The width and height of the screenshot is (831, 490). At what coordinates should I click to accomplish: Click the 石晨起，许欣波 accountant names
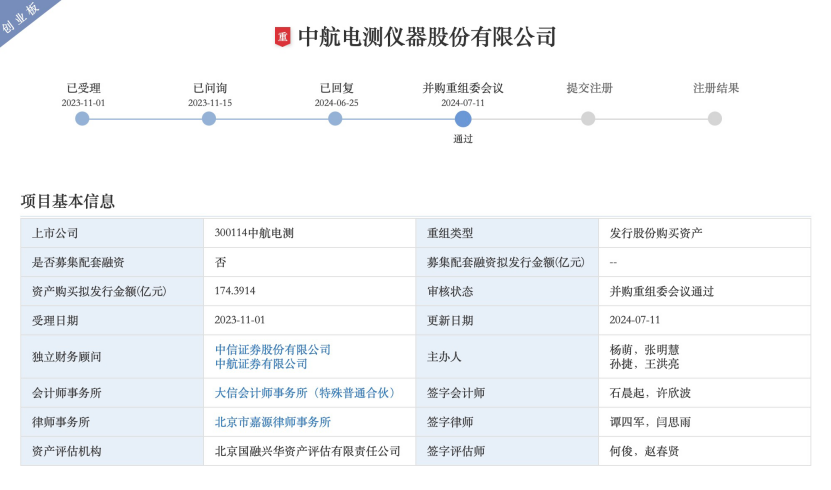tap(650, 393)
